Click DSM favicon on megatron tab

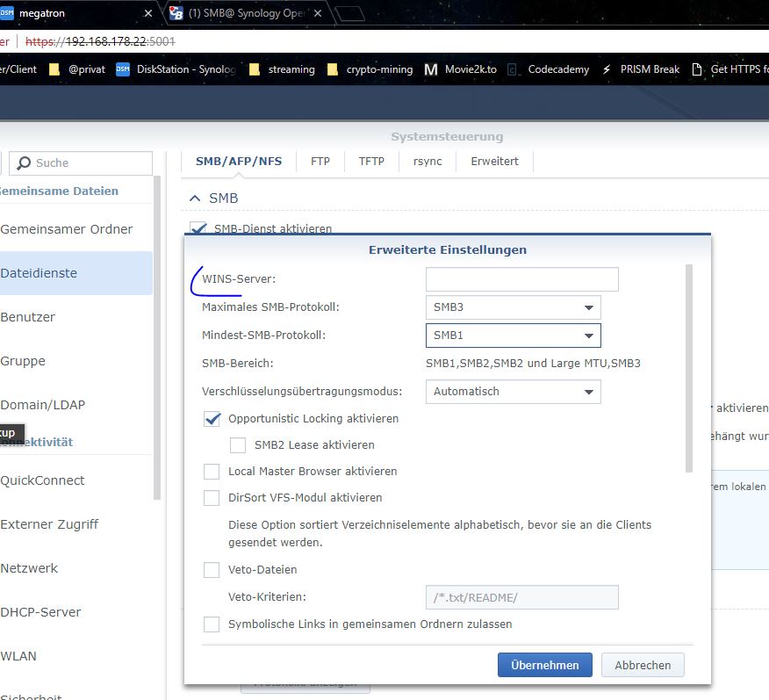coord(6,13)
